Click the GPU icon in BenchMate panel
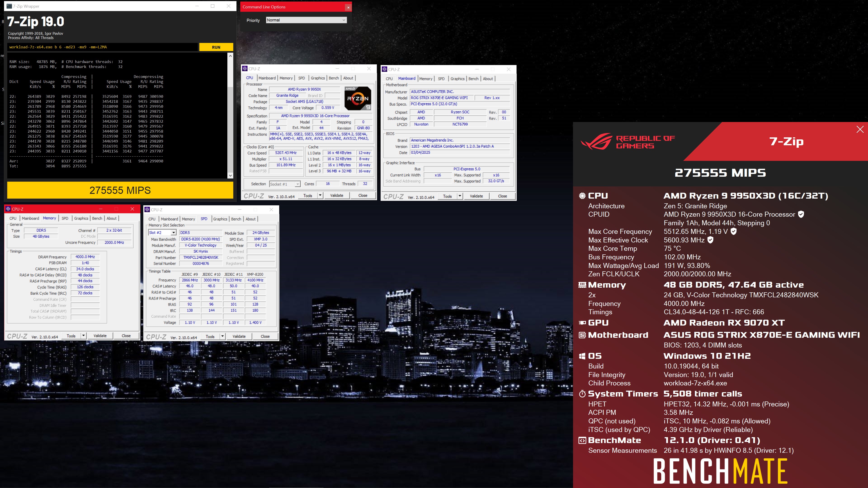Image resolution: width=868 pixels, height=488 pixels. click(582, 323)
